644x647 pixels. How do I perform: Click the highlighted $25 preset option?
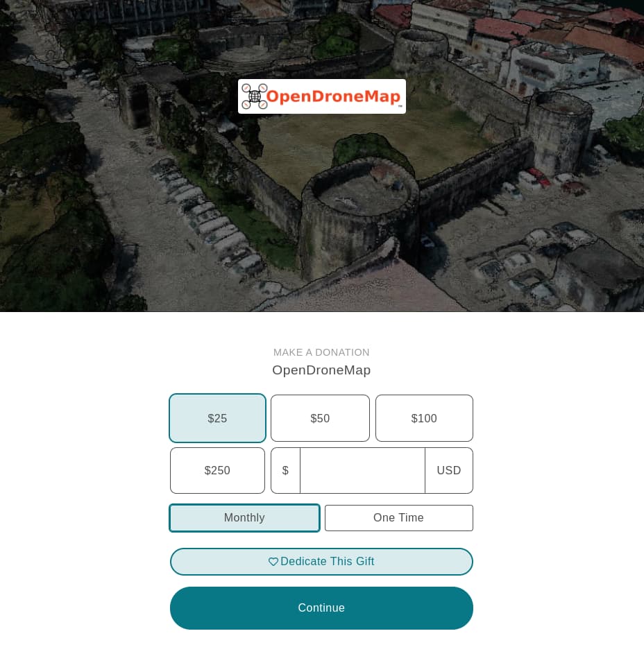[217, 418]
